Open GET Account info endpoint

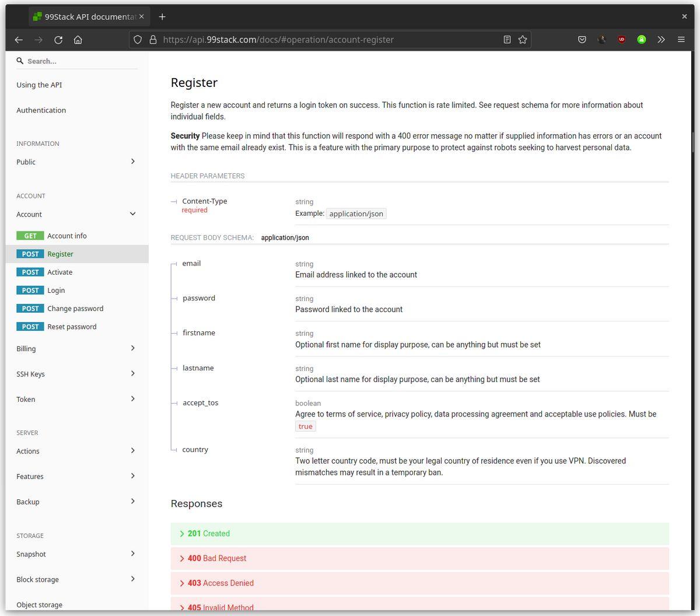77,236
